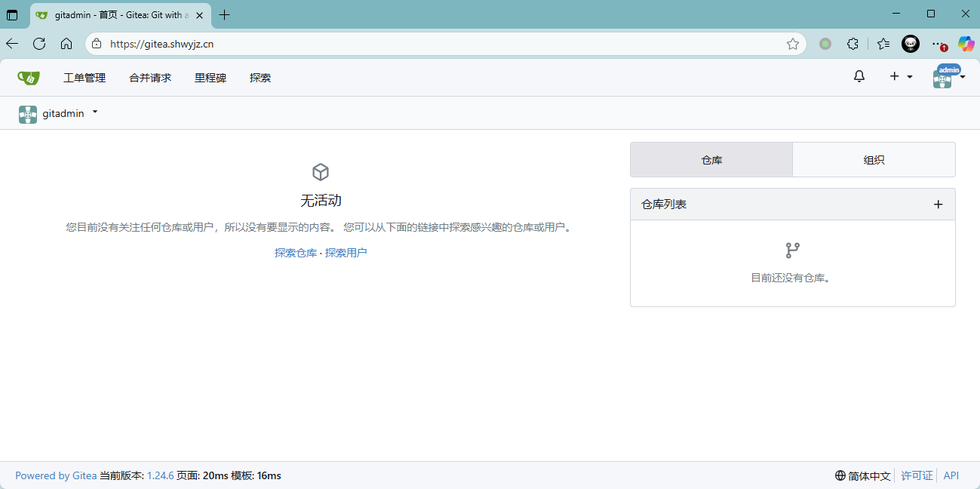Go to browser home page icon
980x489 pixels.
click(x=66, y=44)
